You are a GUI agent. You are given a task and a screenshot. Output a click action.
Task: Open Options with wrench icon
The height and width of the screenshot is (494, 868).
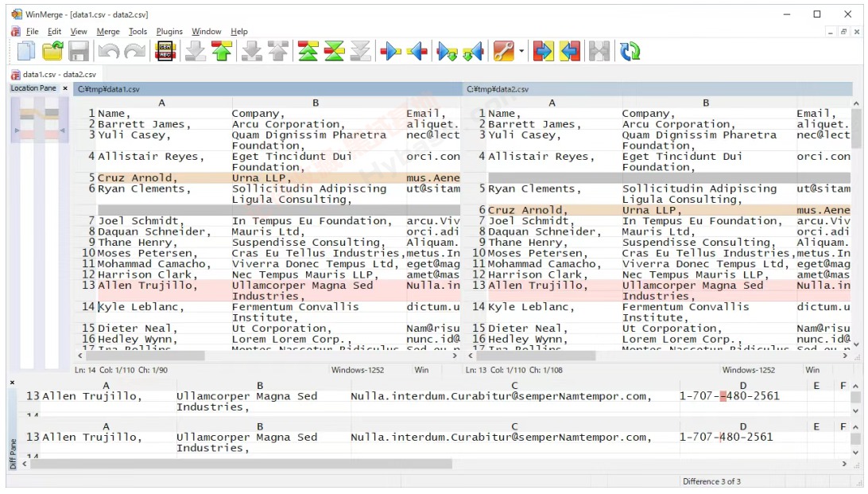pyautogui.click(x=503, y=52)
